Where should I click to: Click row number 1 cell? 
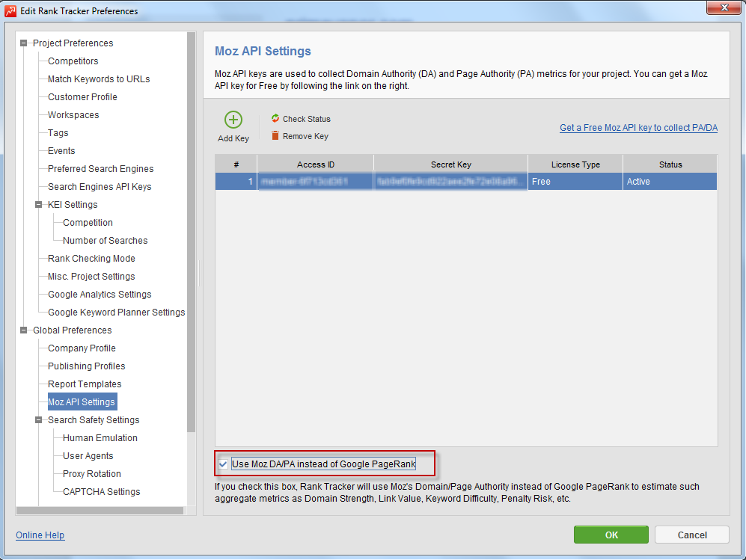236,182
